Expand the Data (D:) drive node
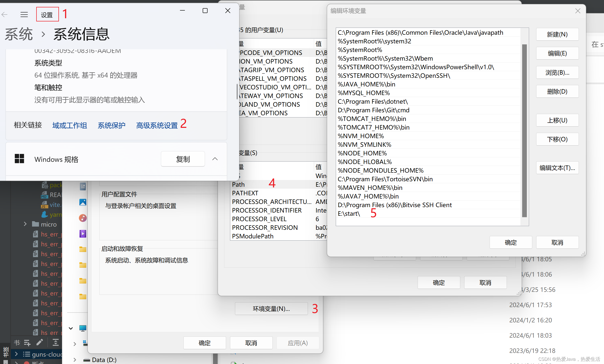The image size is (604, 364). [75, 360]
